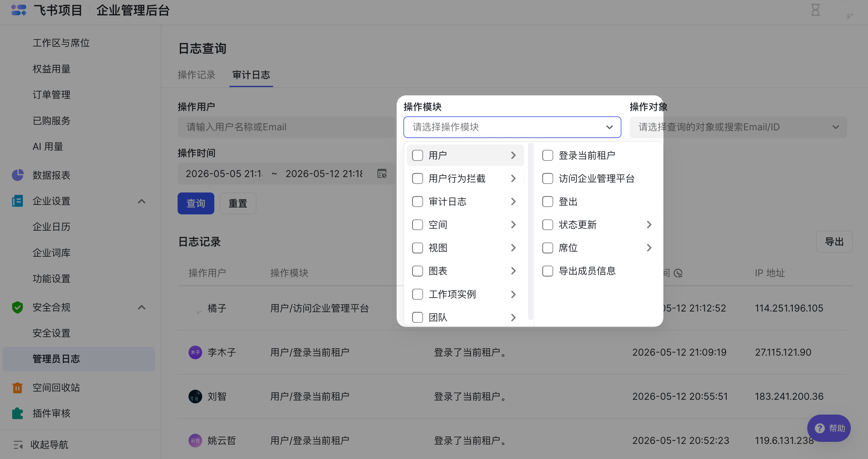Check the 访问企业管理平台 checkbox
Viewport: 868px width, 459px height.
[548, 178]
